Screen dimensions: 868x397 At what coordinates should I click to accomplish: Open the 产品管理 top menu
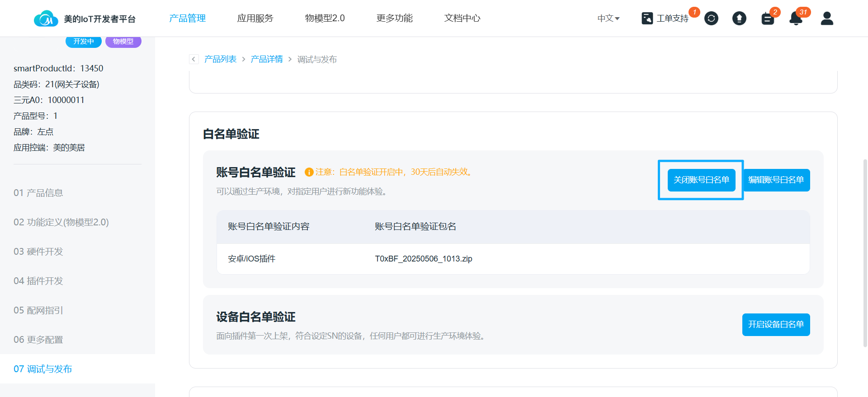pos(187,19)
